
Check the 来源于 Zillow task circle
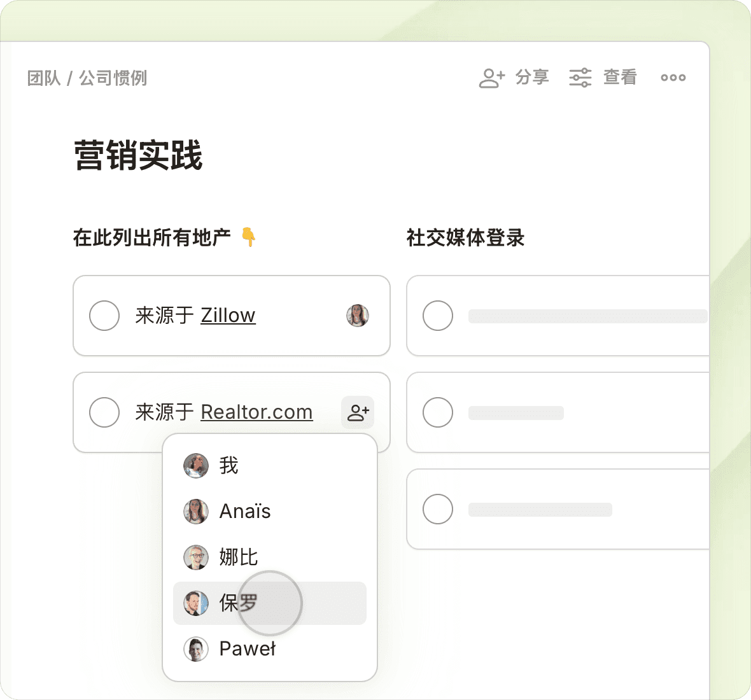pyautogui.click(x=104, y=316)
